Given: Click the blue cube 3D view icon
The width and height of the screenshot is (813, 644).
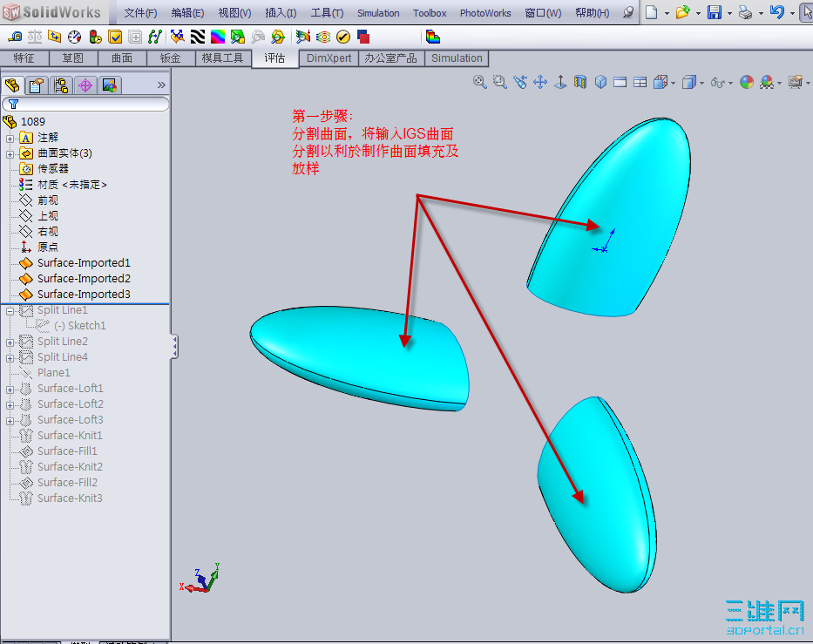Looking at the screenshot, I should click(x=600, y=82).
